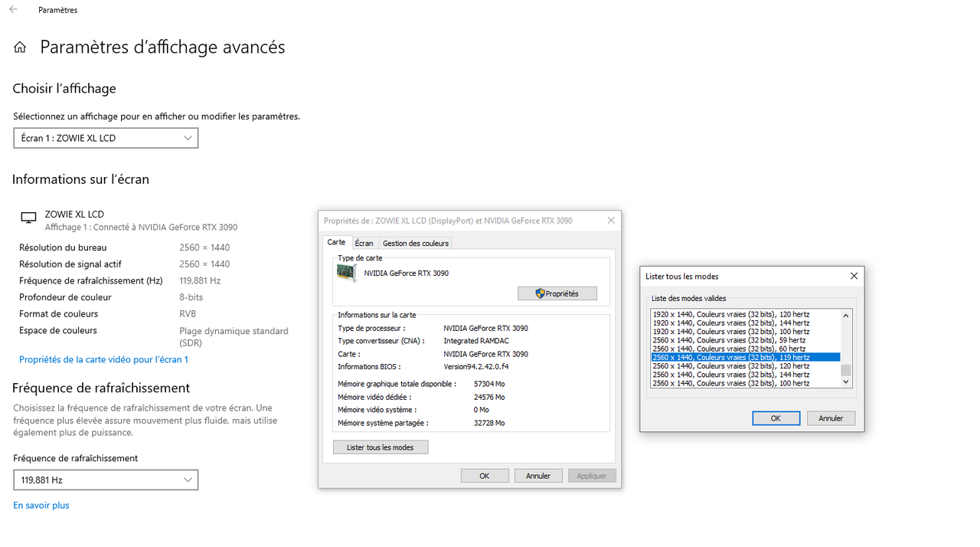Viewport: 980px width, 547px height.
Task: Click the Résolution de signal actif label
Action: [70, 264]
